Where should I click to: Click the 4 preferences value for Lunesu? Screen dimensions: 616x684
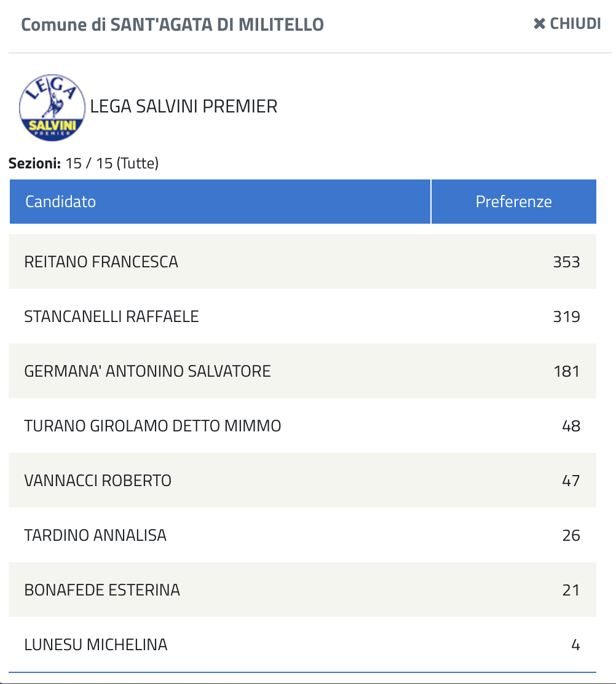(x=575, y=645)
